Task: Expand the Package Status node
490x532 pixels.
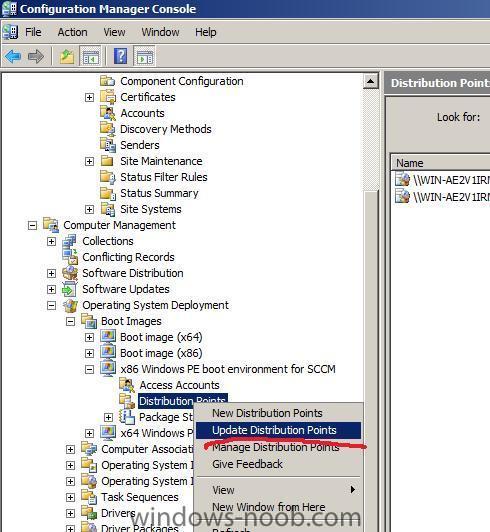Action: point(108,417)
